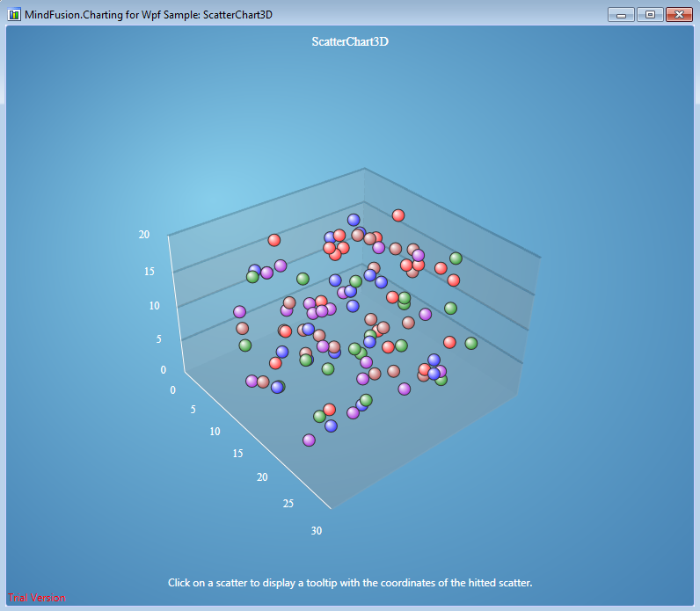This screenshot has width=700, height=611.
Task: Click the tooltip instruction text below chart
Action: (350, 583)
